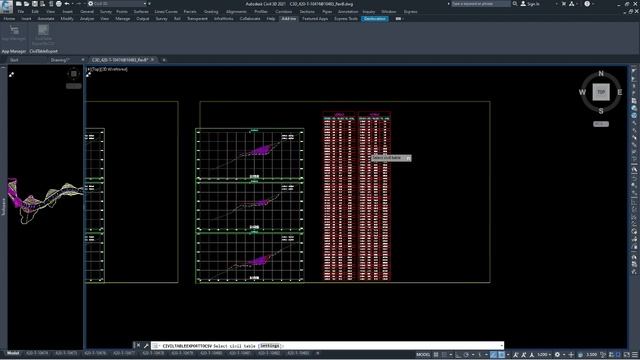The height and width of the screenshot is (360, 640).
Task: Select the Geolocation ribbon tab
Action: (375, 19)
